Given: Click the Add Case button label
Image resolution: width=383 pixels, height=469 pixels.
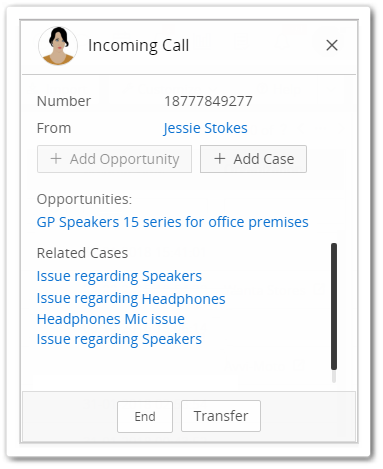Looking at the screenshot, I should [264, 159].
